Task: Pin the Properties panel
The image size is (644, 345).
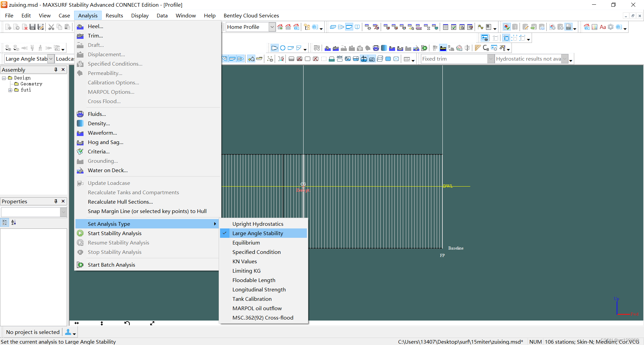Action: tap(56, 201)
